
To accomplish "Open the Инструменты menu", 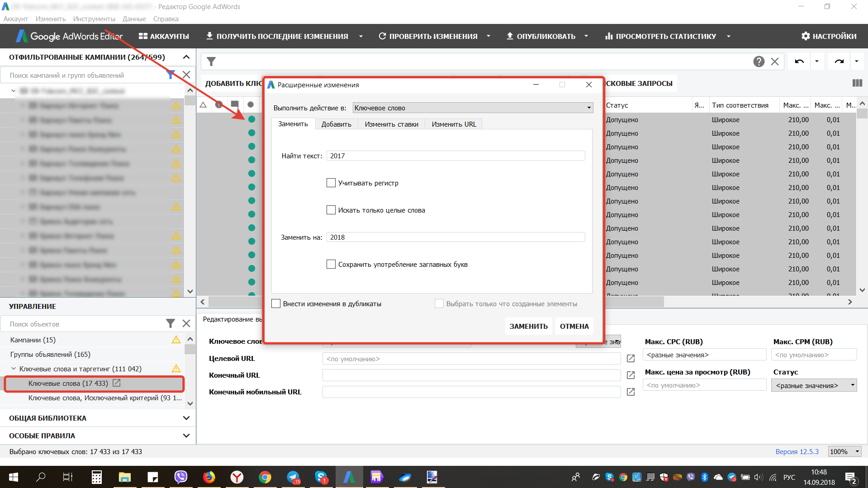I will pyautogui.click(x=94, y=19).
